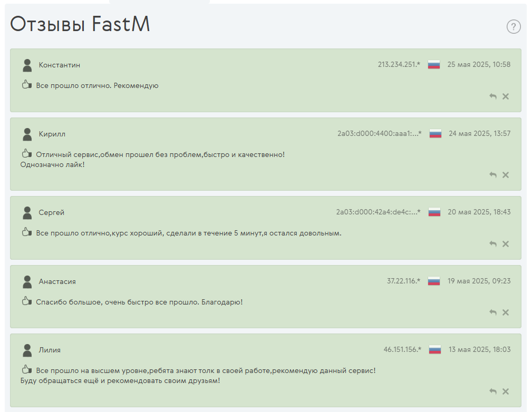Viewport: 532px width, 412px height.
Task: Click date 25 мая 2025, 10:58
Action: (x=479, y=64)
